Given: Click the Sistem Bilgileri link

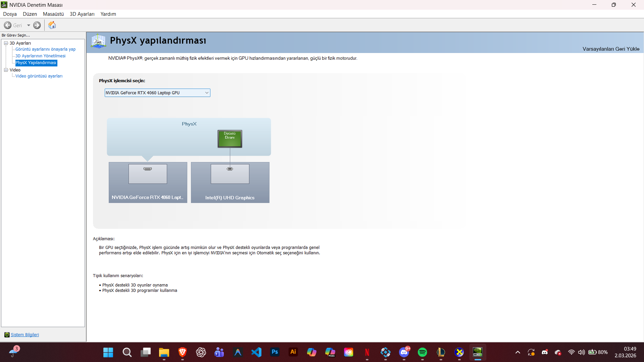Looking at the screenshot, I should 24,334.
